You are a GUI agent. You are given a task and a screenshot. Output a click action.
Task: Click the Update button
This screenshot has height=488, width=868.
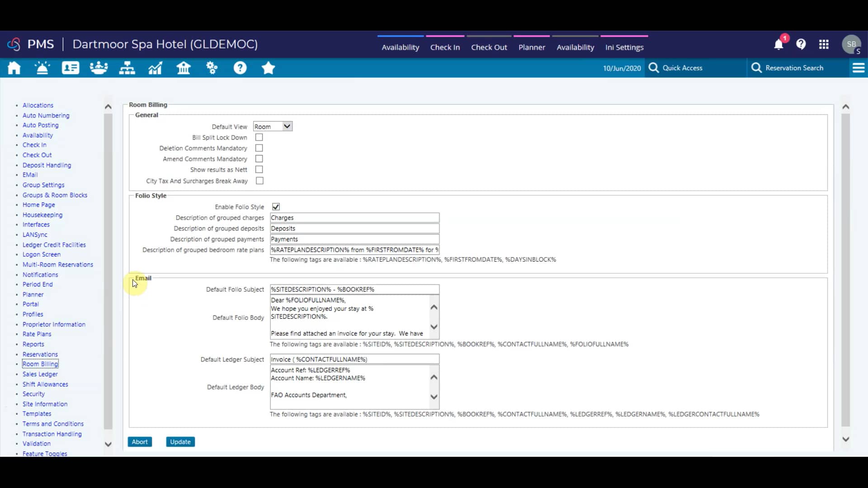(x=180, y=441)
